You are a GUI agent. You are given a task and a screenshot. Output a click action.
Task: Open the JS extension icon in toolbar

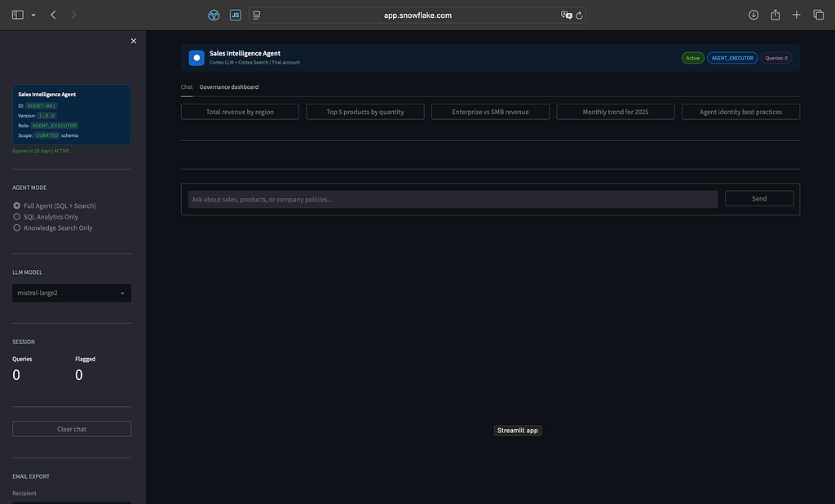tap(236, 15)
